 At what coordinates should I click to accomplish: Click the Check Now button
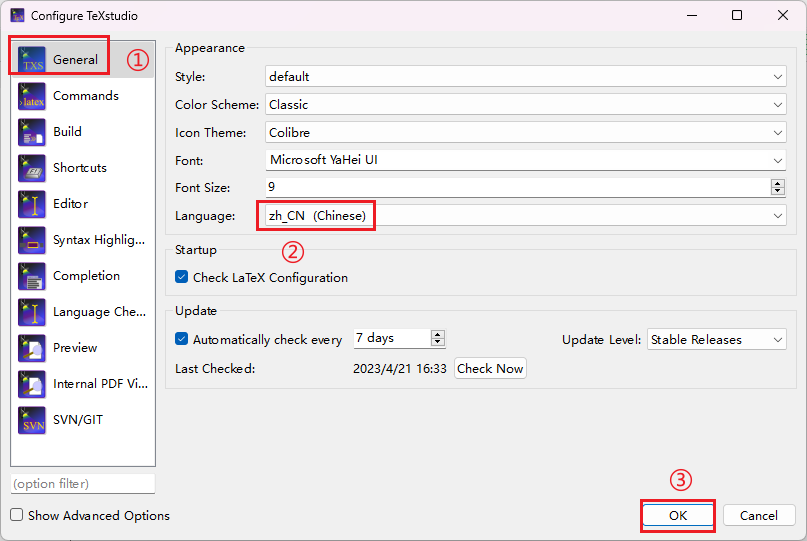tap(490, 369)
